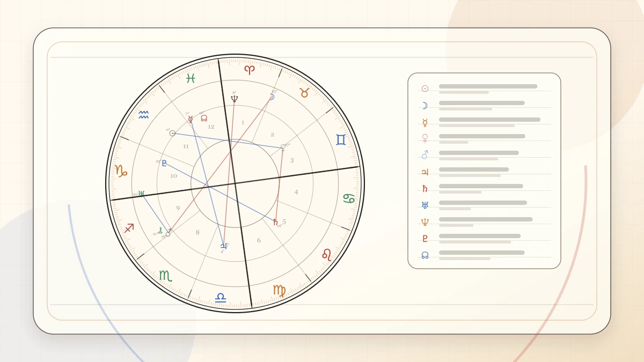Viewport: 644px width, 362px height.
Task: Select the Pluto glyph inside the chart wheel
Action: click(x=164, y=163)
